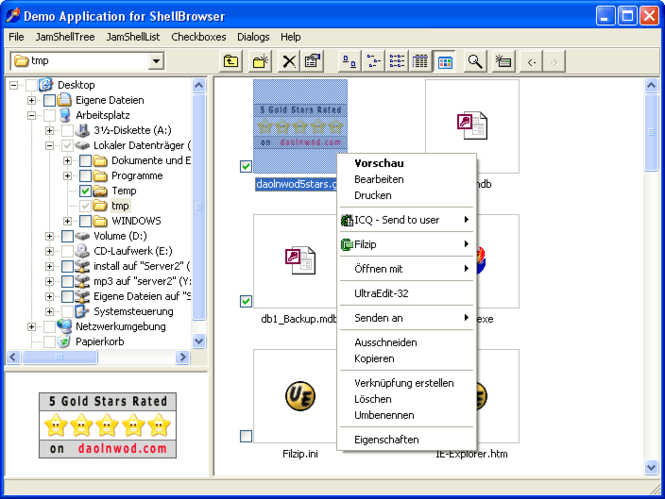Select the daolnwod5stars file thumbnail
Viewport: 665px width, 499px height.
click(x=300, y=126)
